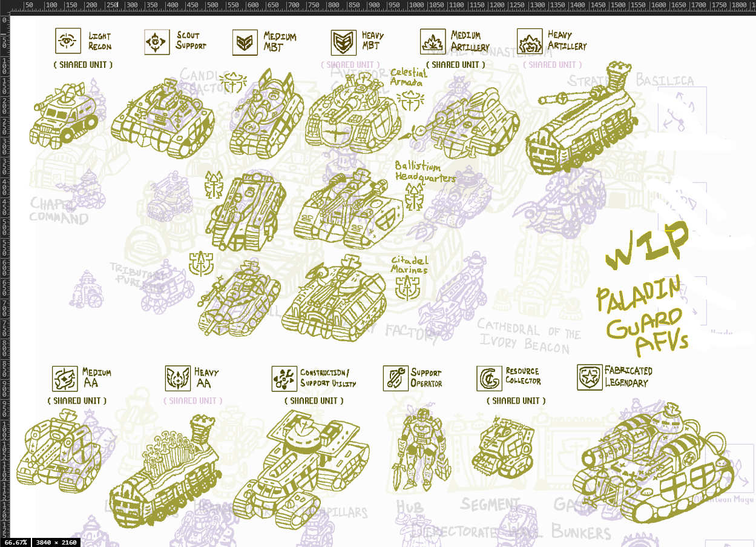Click 'Shared Unit' text under Construction/Support Utility
Viewport: 756px width, 547px height.
[x=314, y=401]
